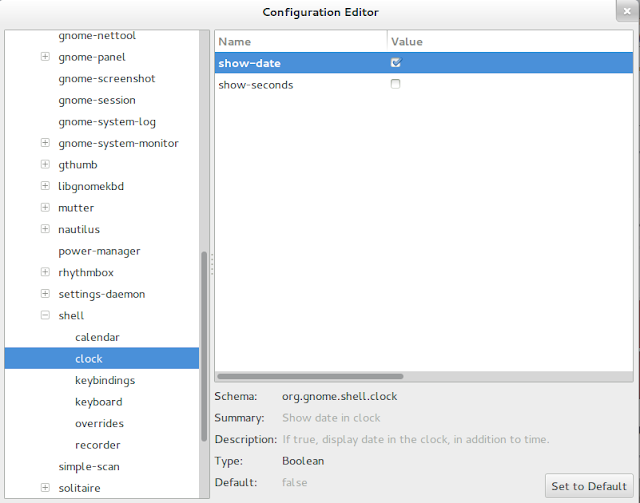This screenshot has width=640, height=503.
Task: Select gnome-panel in the tree
Action: coord(92,57)
